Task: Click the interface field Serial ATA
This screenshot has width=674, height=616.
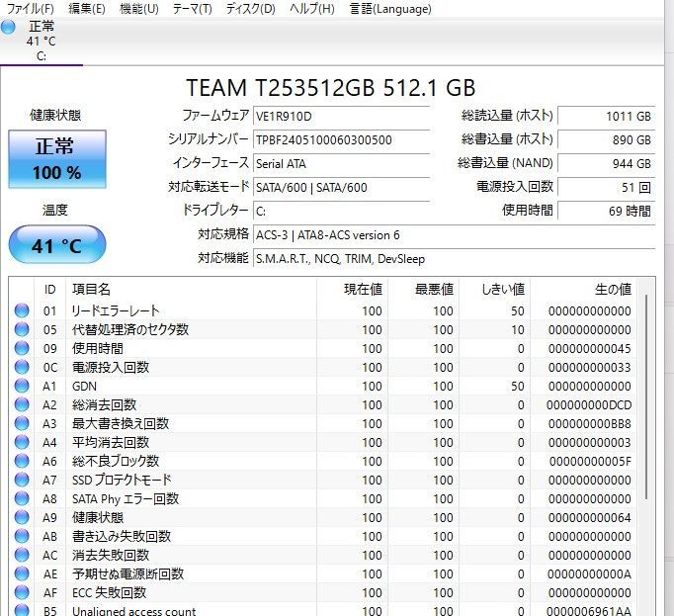Action: pos(341,163)
